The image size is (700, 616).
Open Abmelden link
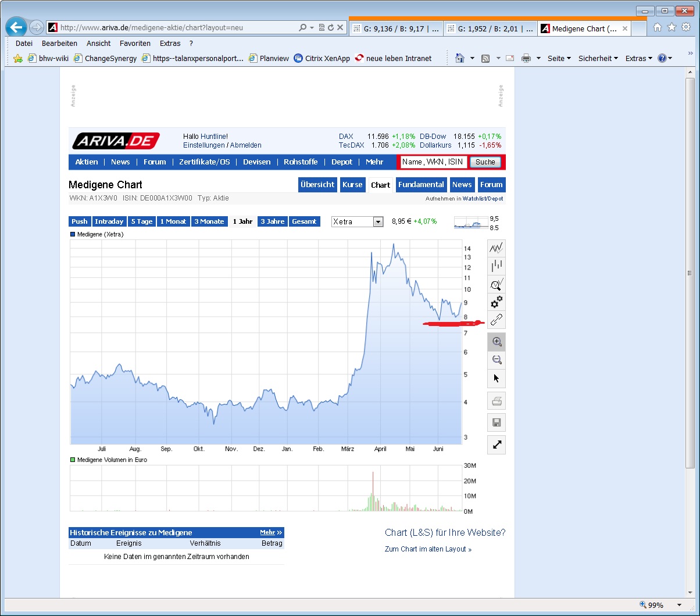point(246,145)
